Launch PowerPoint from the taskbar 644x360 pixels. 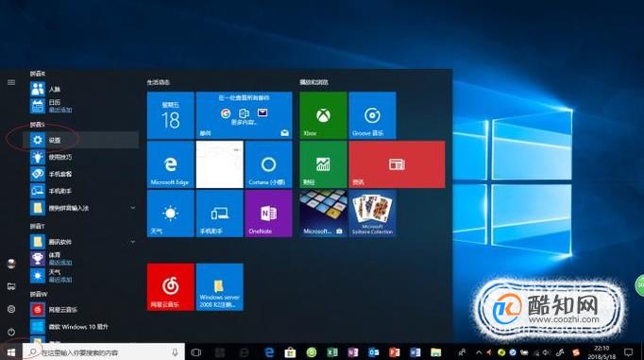pos(395,352)
